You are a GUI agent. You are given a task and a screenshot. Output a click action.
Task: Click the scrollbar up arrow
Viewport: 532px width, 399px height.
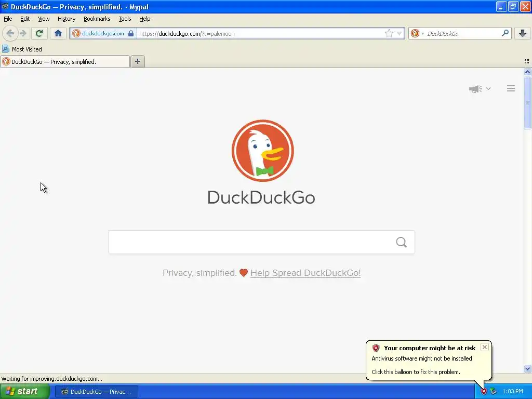tap(527, 72)
